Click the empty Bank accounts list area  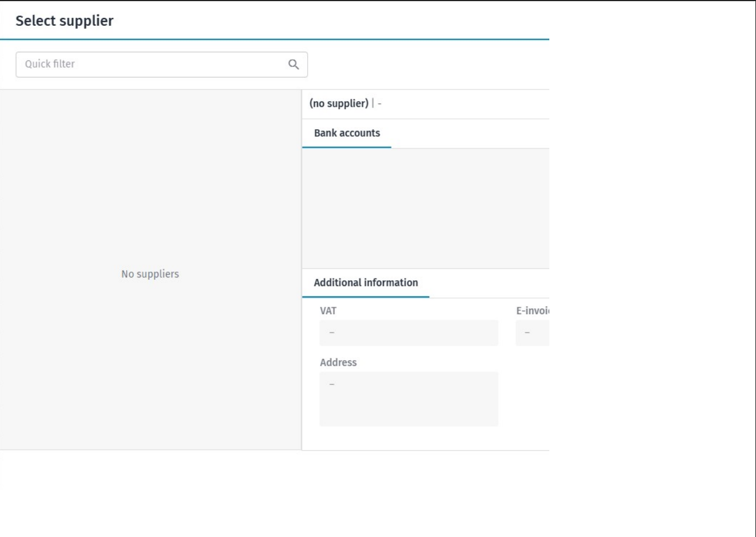pos(425,208)
